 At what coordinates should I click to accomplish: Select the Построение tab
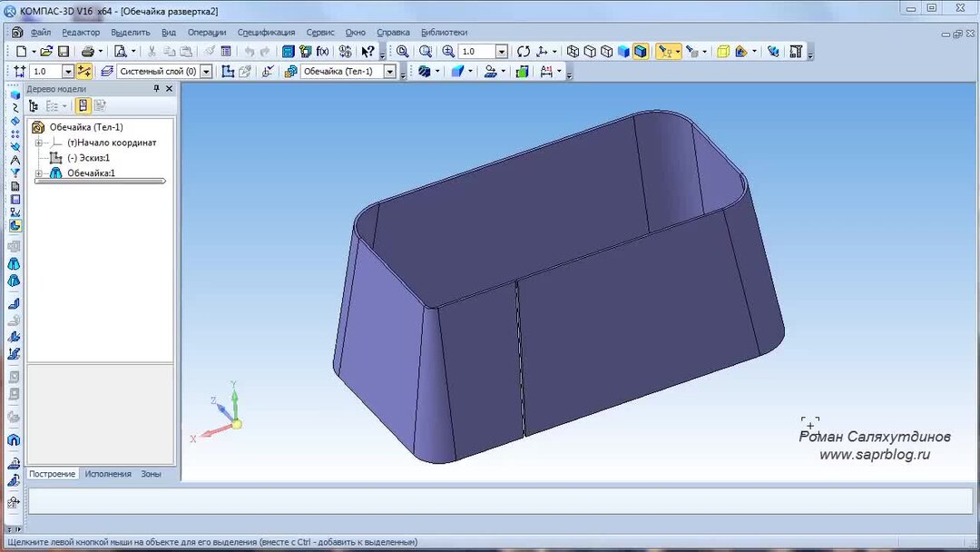52,474
